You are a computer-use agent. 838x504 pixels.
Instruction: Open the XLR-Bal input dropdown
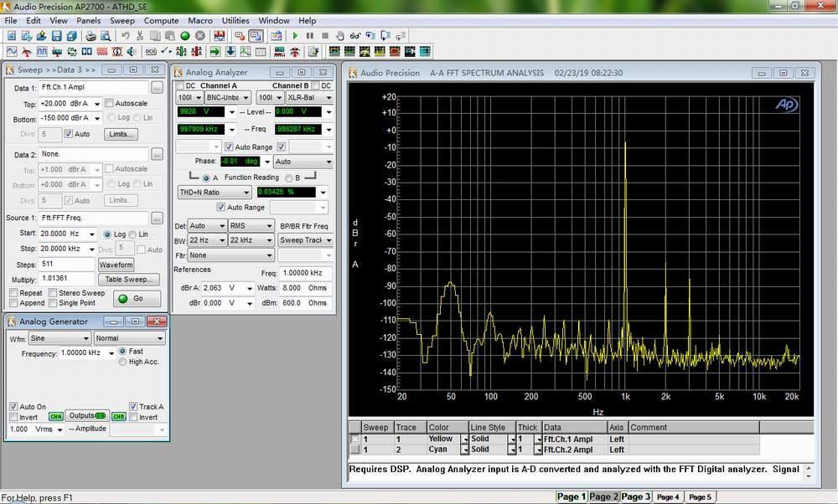309,98
